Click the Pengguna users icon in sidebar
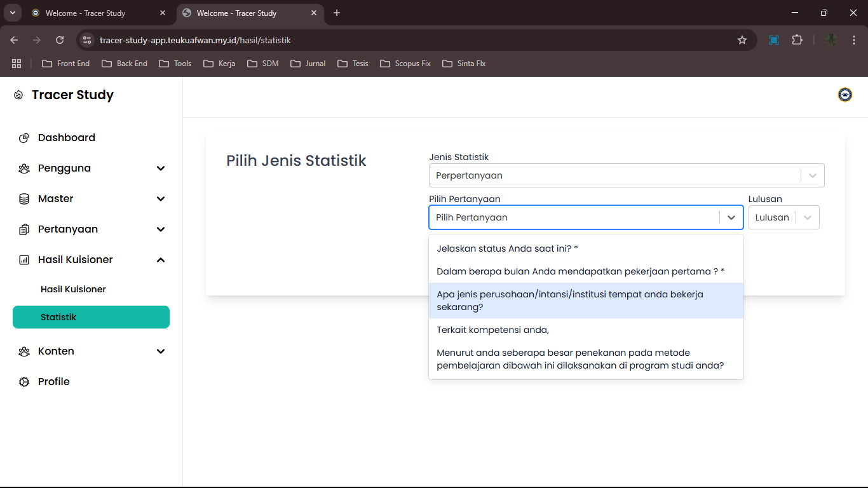 [24, 168]
